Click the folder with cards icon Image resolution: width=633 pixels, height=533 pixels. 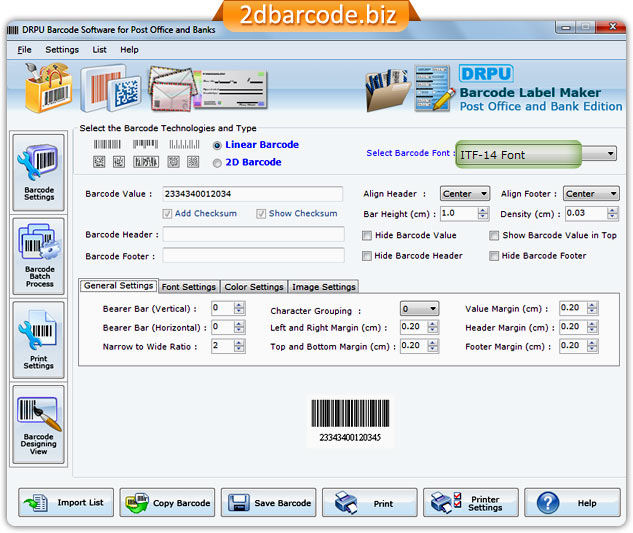coord(388,90)
